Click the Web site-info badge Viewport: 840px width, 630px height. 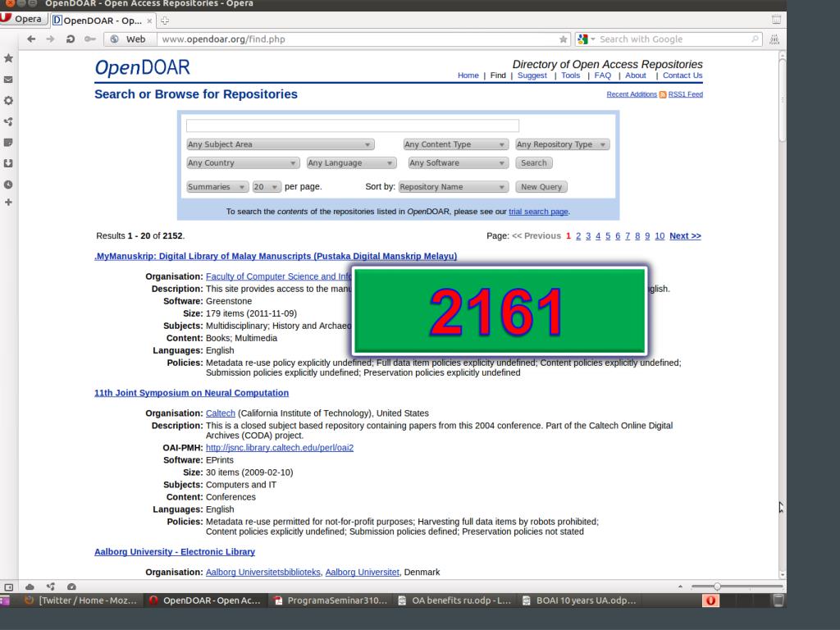(129, 39)
